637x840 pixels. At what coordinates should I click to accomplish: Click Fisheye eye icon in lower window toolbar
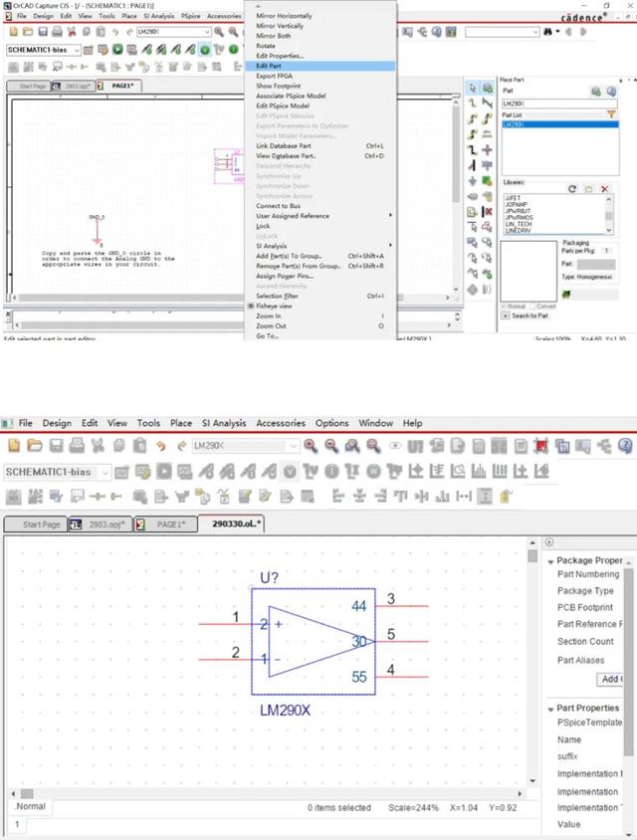click(x=395, y=445)
